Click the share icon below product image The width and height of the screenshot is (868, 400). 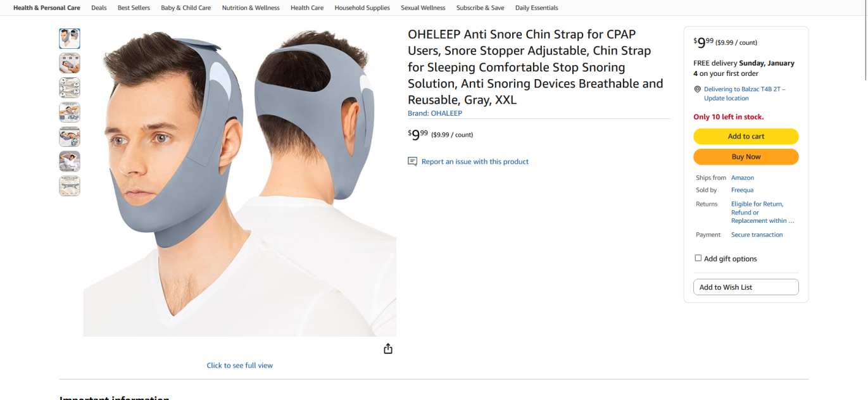coord(388,349)
